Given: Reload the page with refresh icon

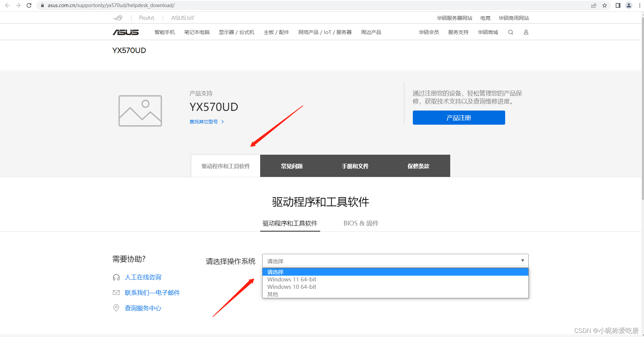Looking at the screenshot, I should 29,5.
